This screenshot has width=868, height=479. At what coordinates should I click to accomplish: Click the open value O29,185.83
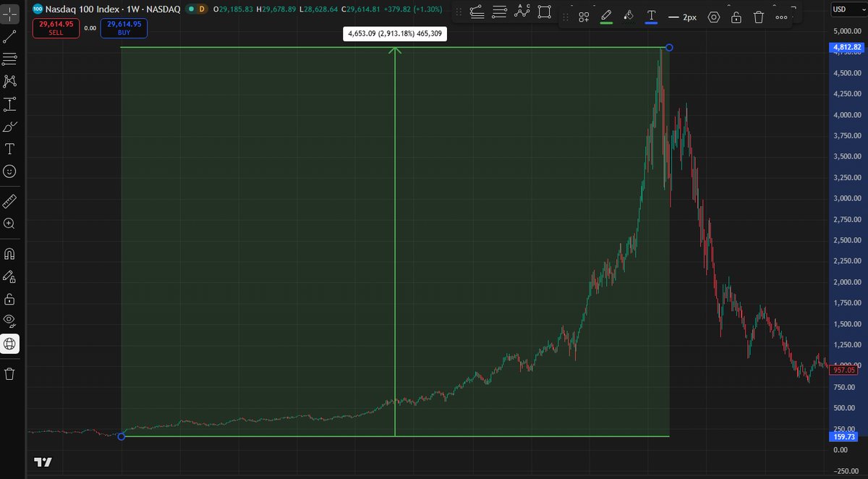233,9
